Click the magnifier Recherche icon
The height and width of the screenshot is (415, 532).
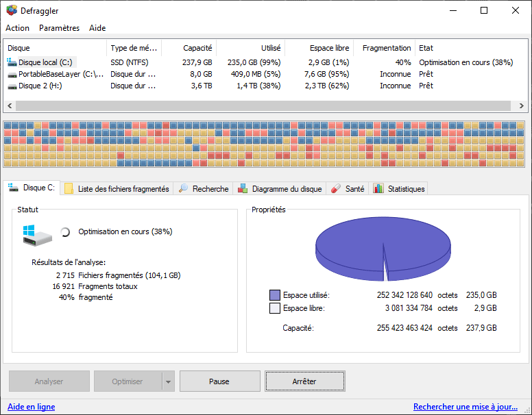tap(183, 188)
